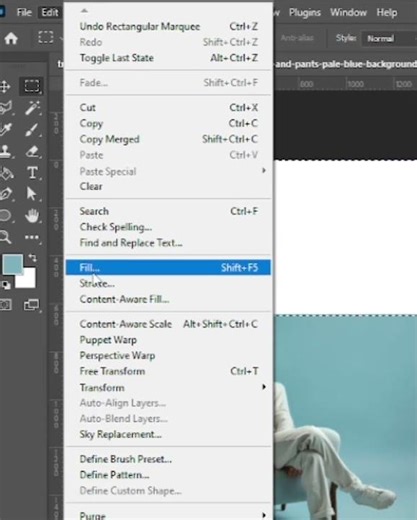This screenshot has width=417, height=520.
Task: Choose Copy from Edit menu
Action: click(x=169, y=123)
